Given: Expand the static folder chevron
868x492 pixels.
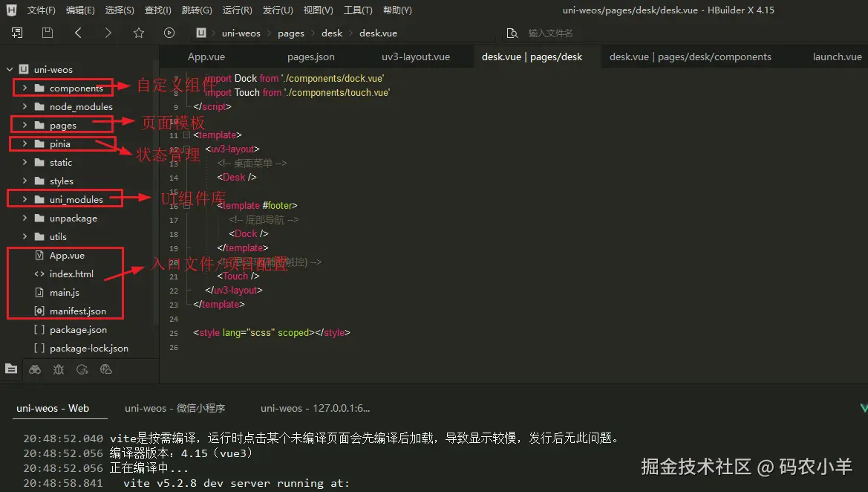Looking at the screenshot, I should click(25, 162).
